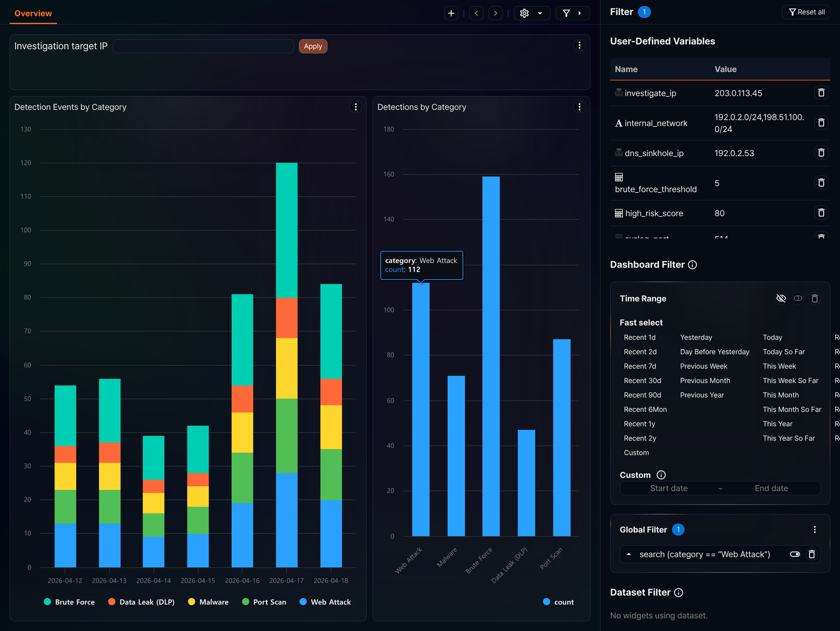This screenshot has height=631, width=840.
Task: Select Recent 7d fast range
Action: [x=640, y=366]
